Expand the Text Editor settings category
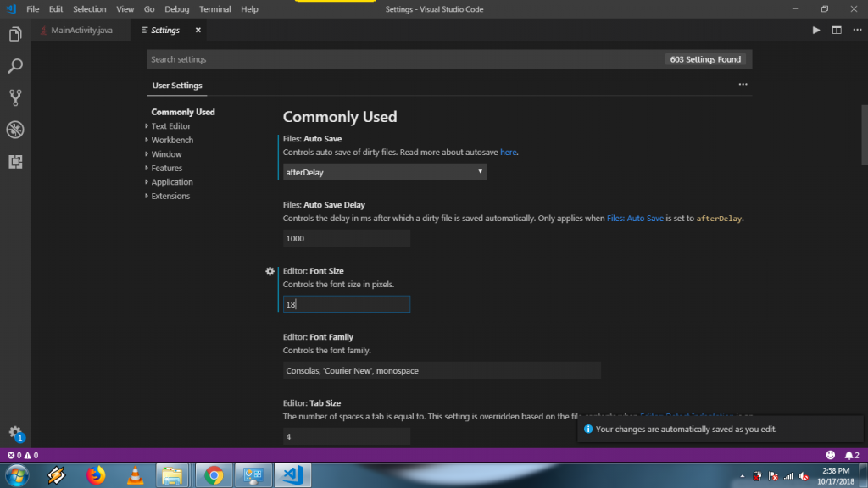The width and height of the screenshot is (868, 488). [170, 126]
